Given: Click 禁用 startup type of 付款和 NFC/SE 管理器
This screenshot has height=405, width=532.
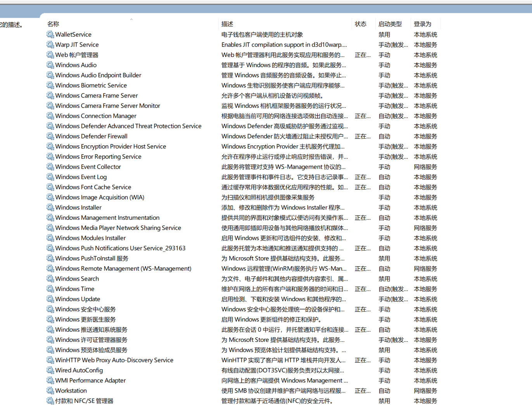Looking at the screenshot, I should 384,401.
